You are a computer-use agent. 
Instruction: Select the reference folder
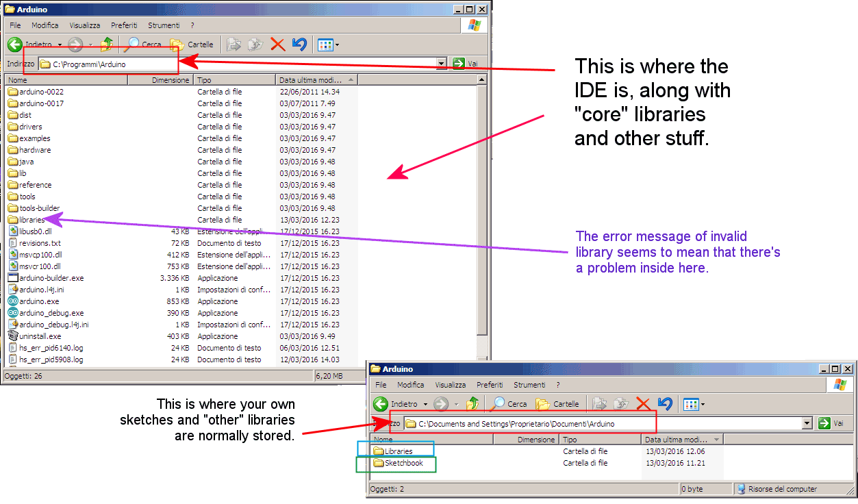30,185
